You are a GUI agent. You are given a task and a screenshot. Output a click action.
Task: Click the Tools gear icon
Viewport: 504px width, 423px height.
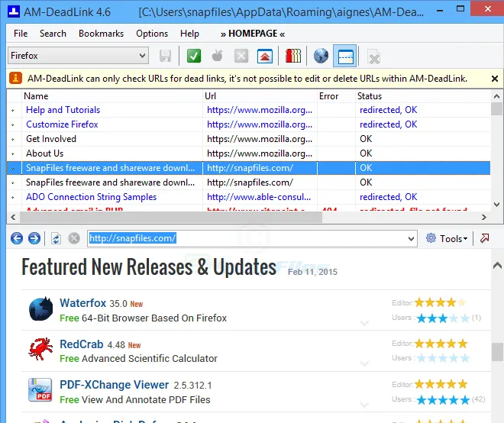[431, 238]
